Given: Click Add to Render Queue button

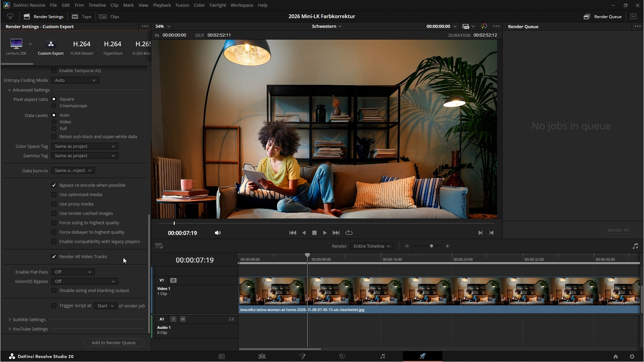Looking at the screenshot, I should (113, 343).
